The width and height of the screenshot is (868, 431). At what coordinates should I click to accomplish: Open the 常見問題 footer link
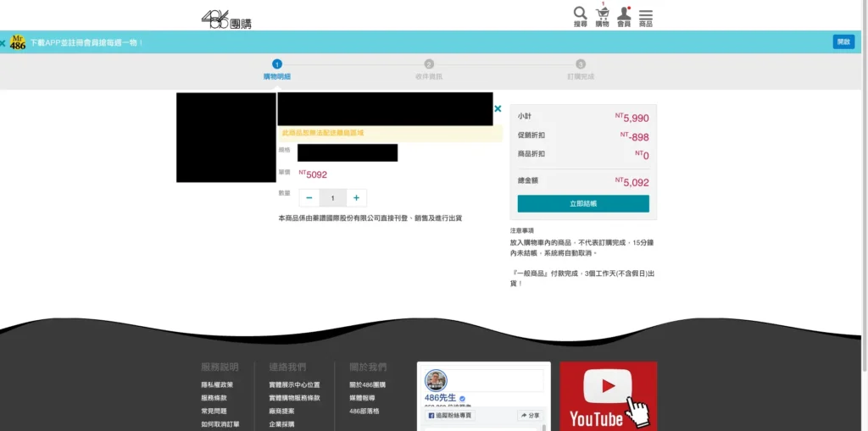(x=214, y=411)
